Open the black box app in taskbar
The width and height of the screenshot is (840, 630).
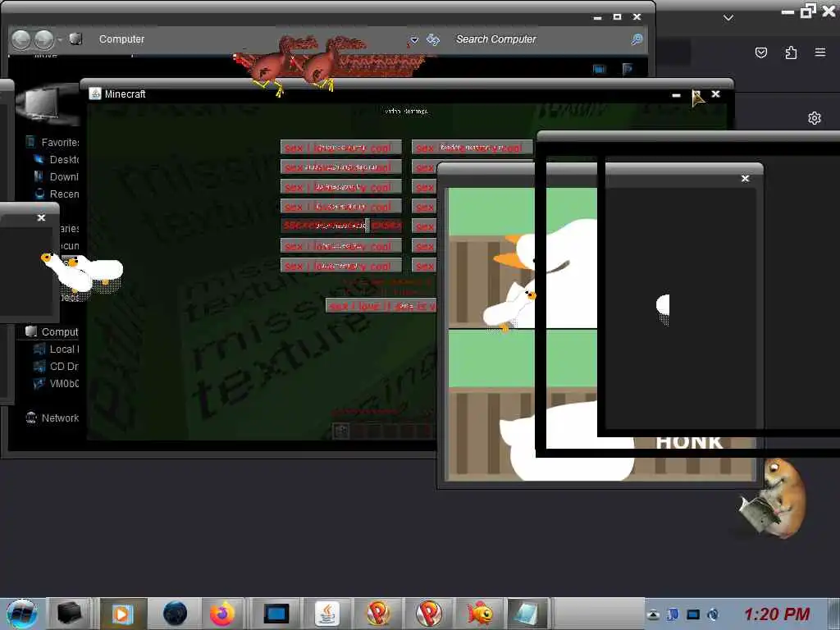click(69, 614)
